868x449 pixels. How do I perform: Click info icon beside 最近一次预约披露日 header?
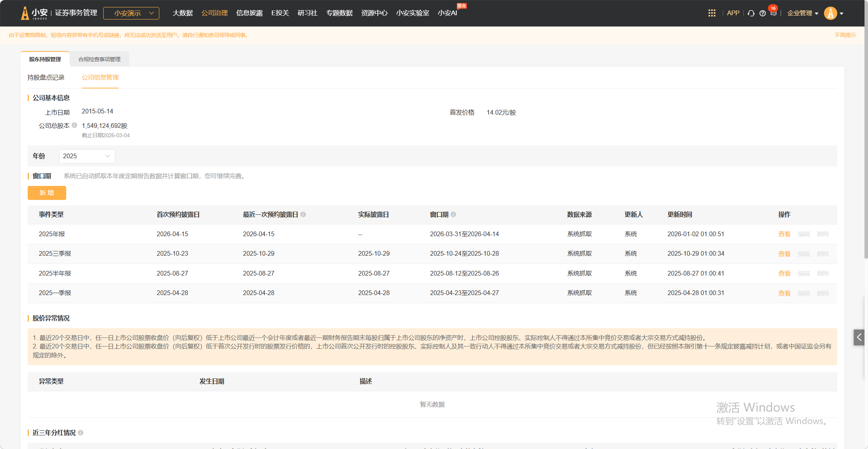(x=303, y=214)
